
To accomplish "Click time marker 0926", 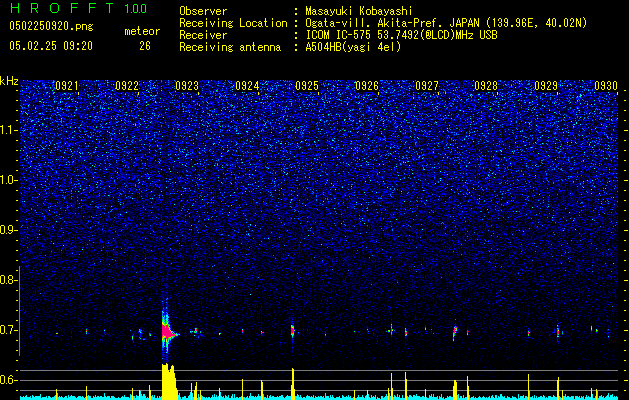I will click(367, 86).
